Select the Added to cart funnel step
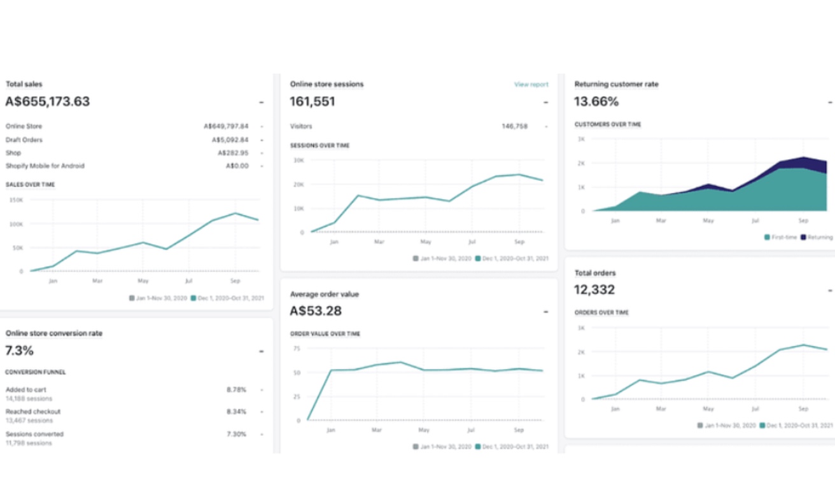835x504 pixels. point(26,389)
